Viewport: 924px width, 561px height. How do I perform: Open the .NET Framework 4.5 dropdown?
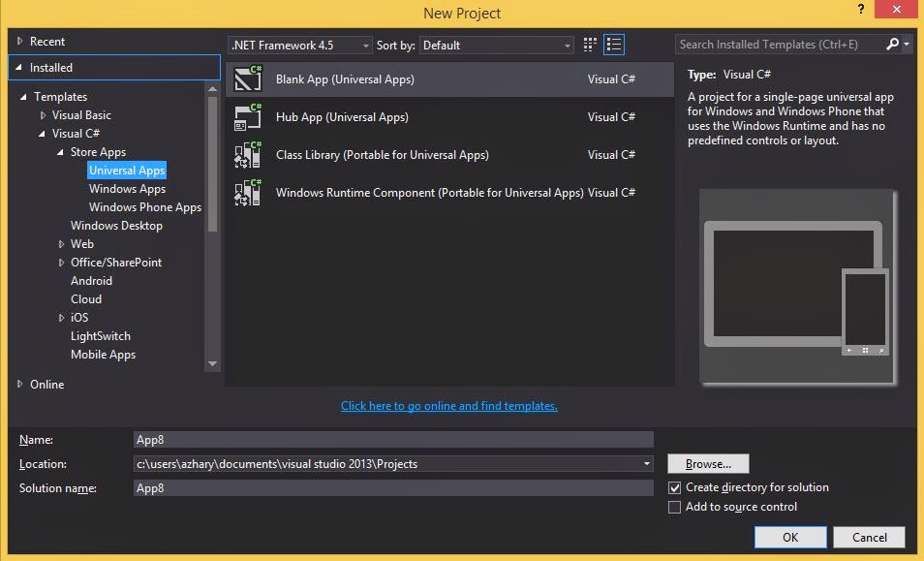tap(363, 44)
